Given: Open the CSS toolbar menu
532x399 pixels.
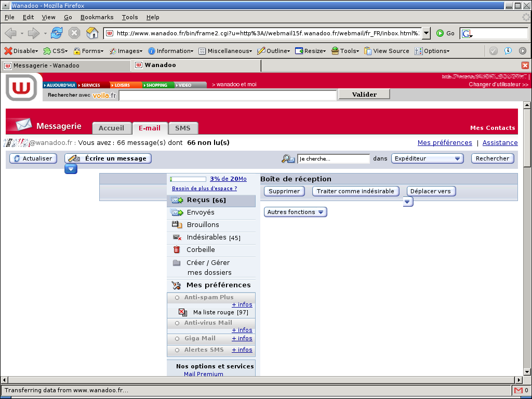Looking at the screenshot, I should pos(56,51).
